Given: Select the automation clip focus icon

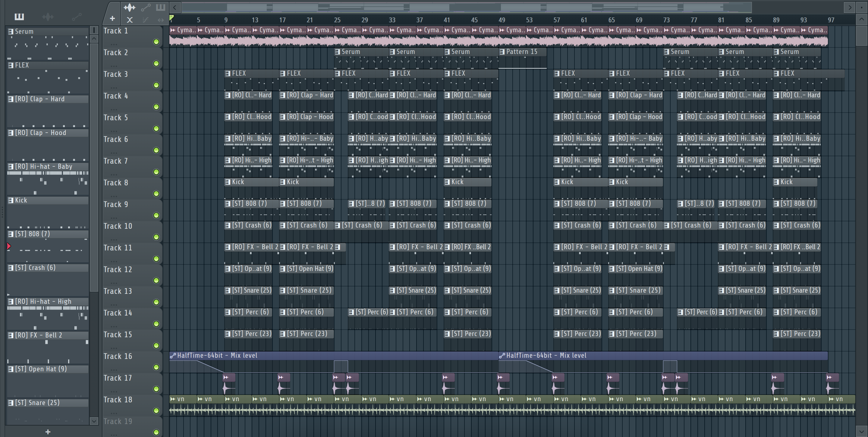Looking at the screenshot, I should [x=146, y=8].
